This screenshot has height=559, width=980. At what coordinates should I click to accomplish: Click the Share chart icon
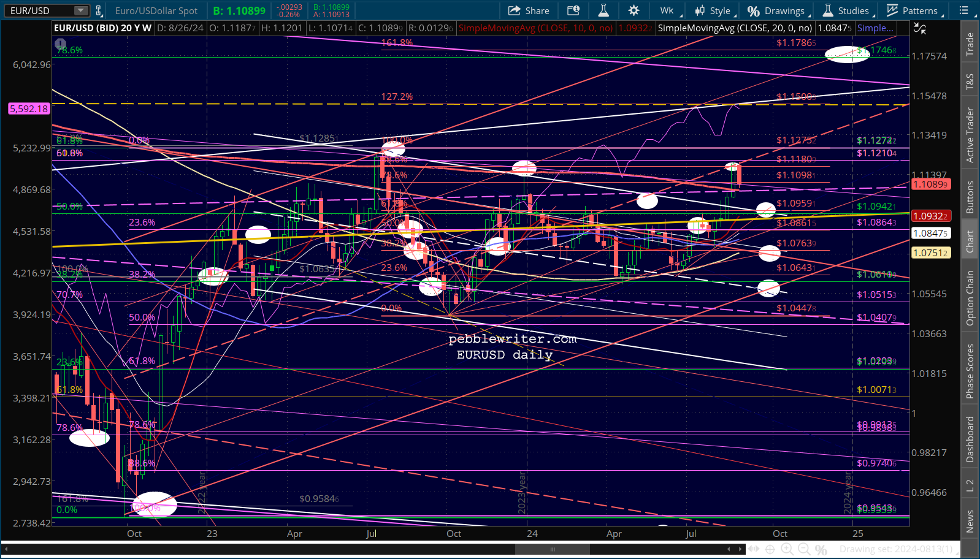point(528,10)
